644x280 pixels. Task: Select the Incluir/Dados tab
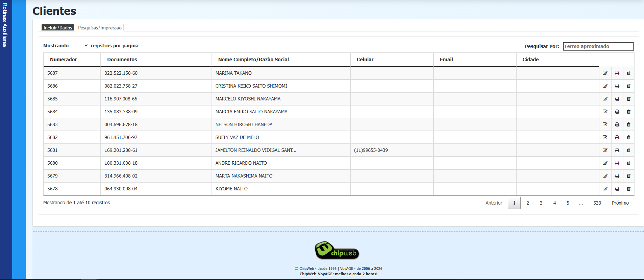58,28
